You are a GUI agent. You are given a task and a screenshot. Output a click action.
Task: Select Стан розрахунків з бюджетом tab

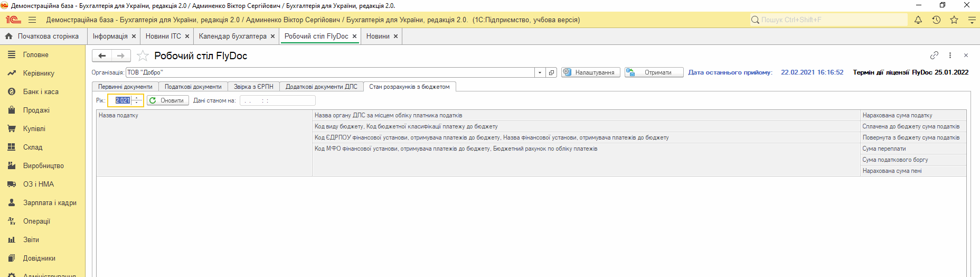pyautogui.click(x=409, y=87)
